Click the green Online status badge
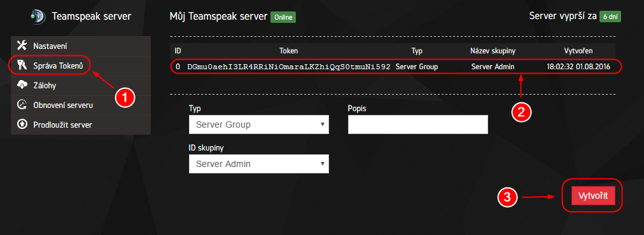Viewport: 644px width, 235px height. (283, 18)
